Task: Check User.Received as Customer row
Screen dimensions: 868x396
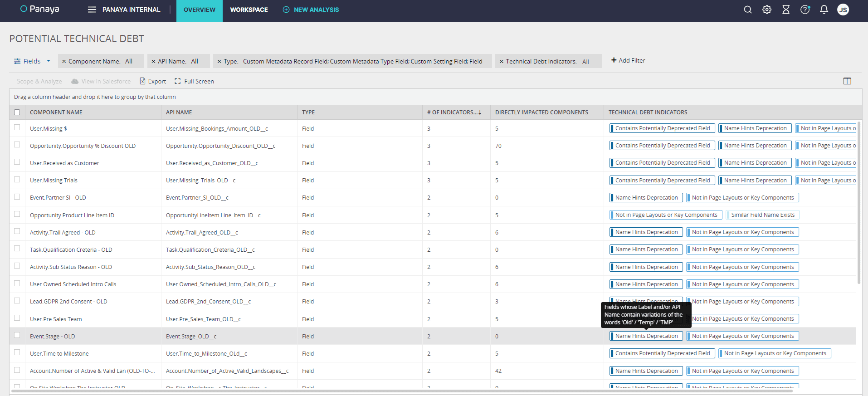Action: [x=17, y=162]
